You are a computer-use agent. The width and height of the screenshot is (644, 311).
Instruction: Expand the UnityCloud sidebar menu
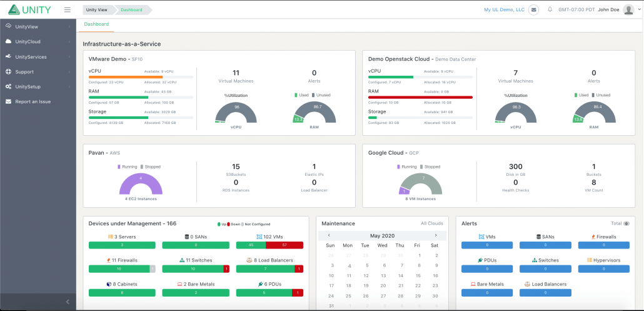point(69,42)
